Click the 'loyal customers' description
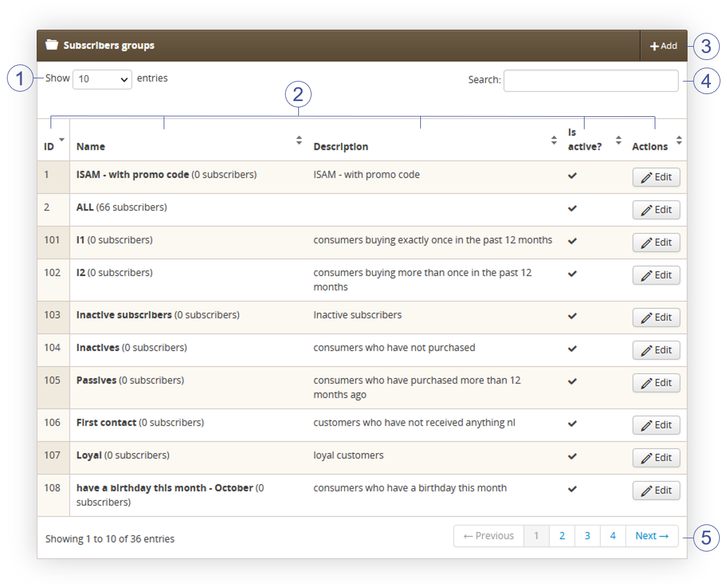This screenshot has width=728, height=585. (348, 455)
